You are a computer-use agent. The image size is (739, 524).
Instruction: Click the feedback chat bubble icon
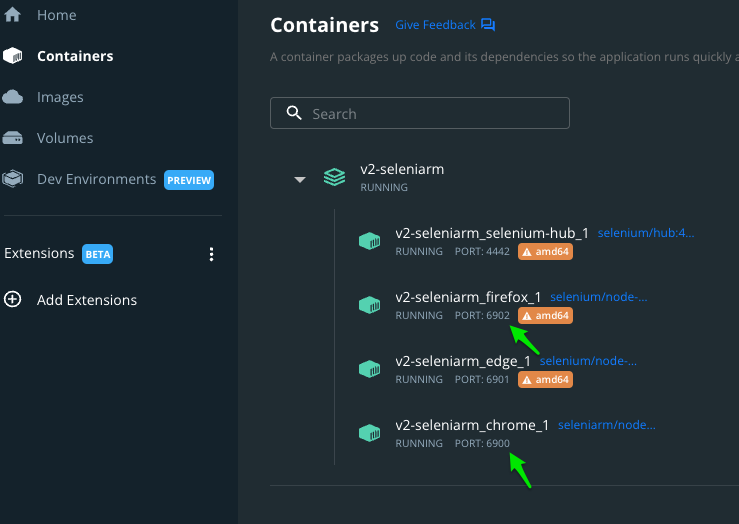tap(488, 25)
